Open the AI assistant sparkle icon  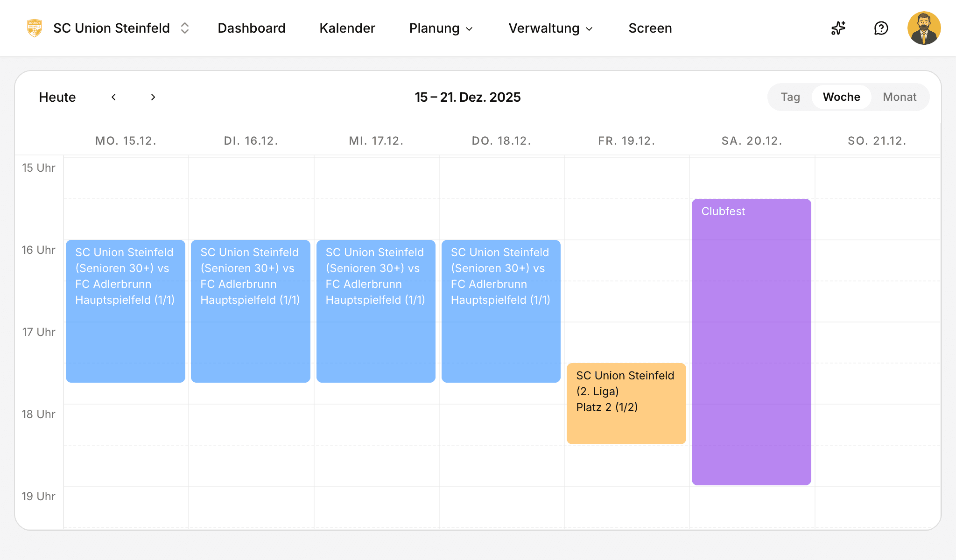click(838, 28)
